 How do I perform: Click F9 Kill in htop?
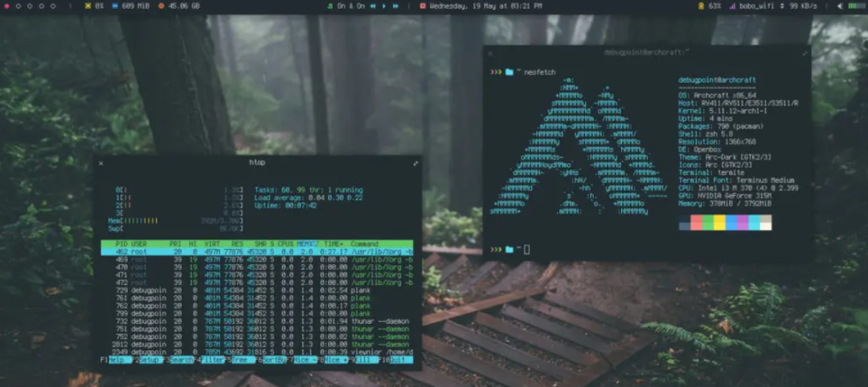364,360
